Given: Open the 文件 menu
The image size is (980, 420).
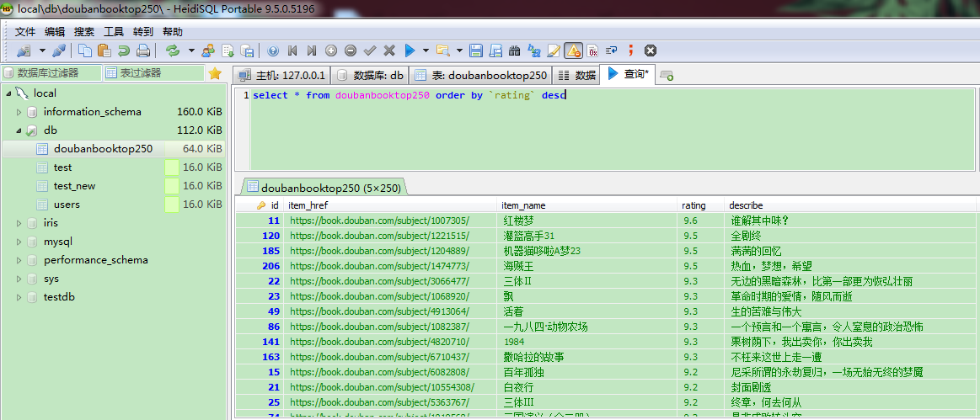Looking at the screenshot, I should click(25, 32).
